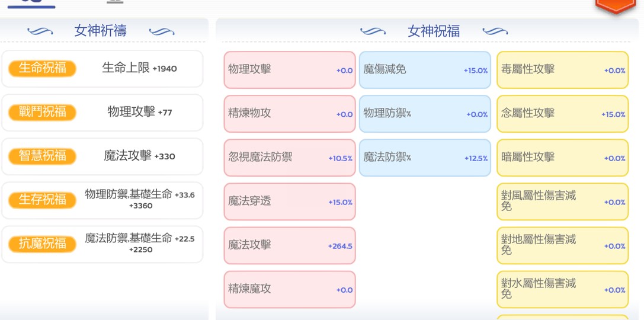Click 魔法防禦.基礎生命 +22.5 text

click(140, 238)
